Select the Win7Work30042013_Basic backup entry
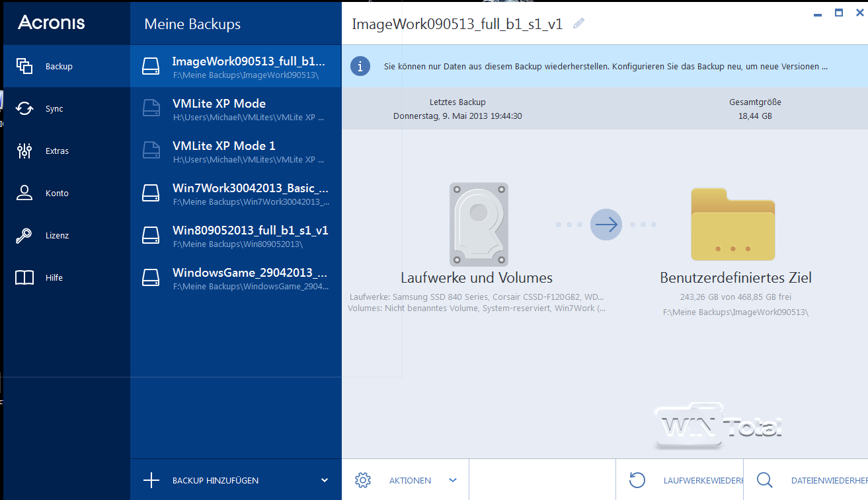 (x=236, y=193)
